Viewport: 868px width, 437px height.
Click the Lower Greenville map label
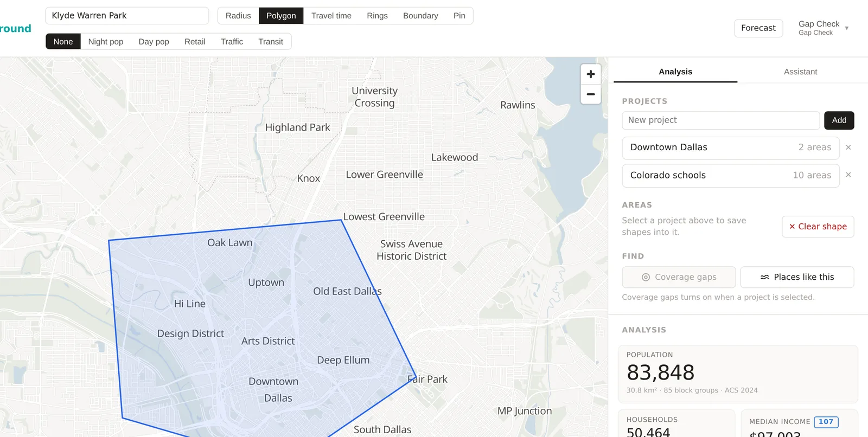point(384,175)
